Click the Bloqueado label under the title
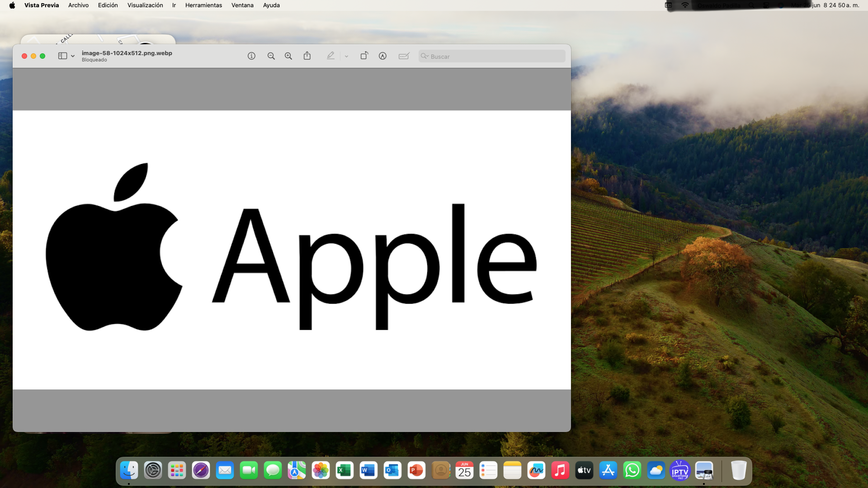The height and width of the screenshot is (488, 868). tap(94, 60)
